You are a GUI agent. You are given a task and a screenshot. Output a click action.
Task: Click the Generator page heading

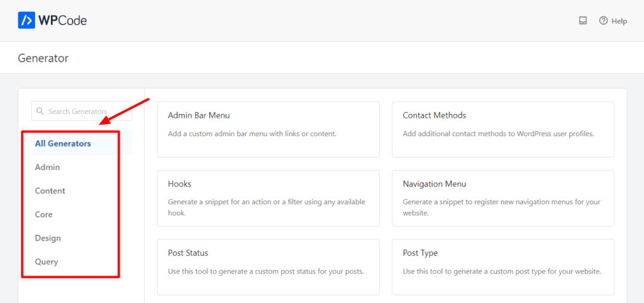[x=43, y=58]
